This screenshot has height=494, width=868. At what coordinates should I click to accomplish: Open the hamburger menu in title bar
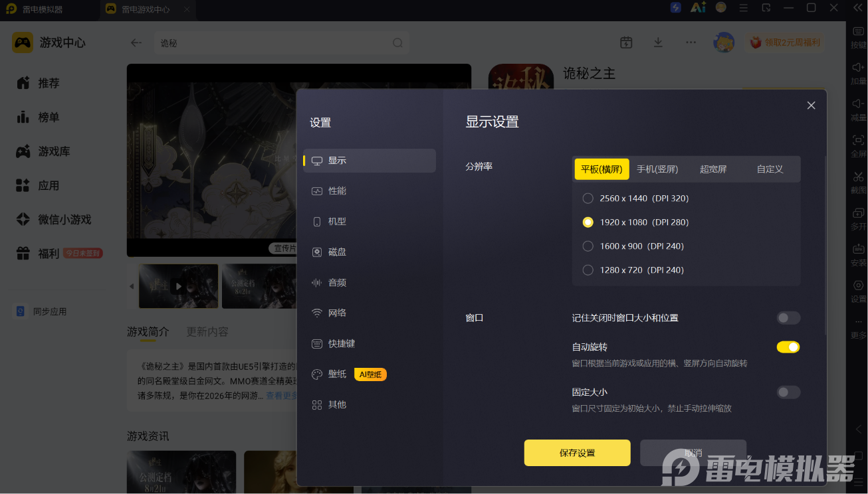click(x=744, y=7)
